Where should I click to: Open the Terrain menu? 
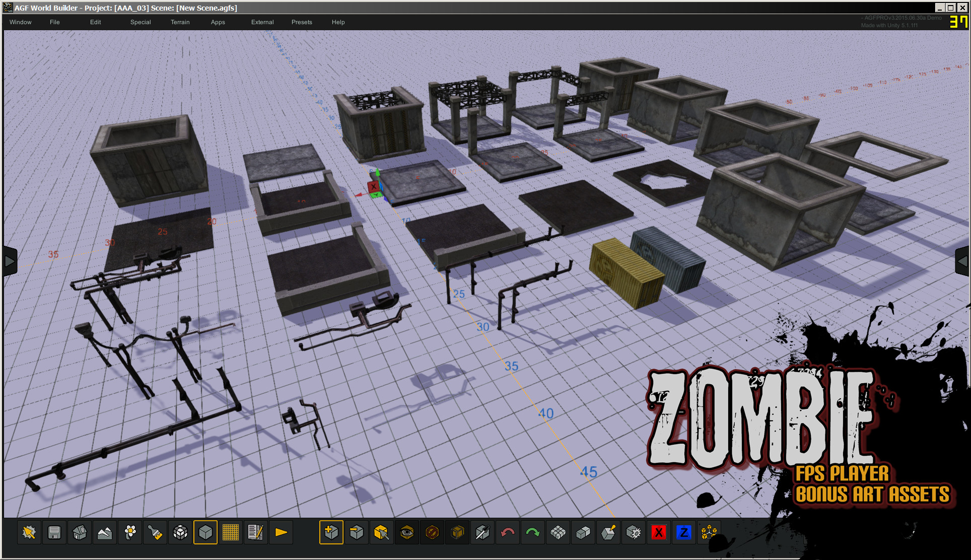tap(180, 22)
